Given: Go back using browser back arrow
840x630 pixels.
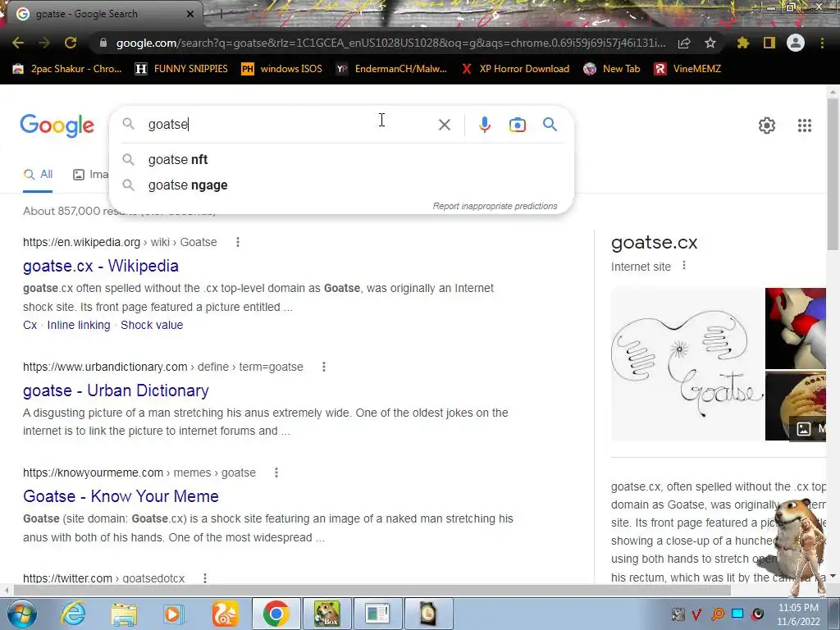Looking at the screenshot, I should pos(18,43).
